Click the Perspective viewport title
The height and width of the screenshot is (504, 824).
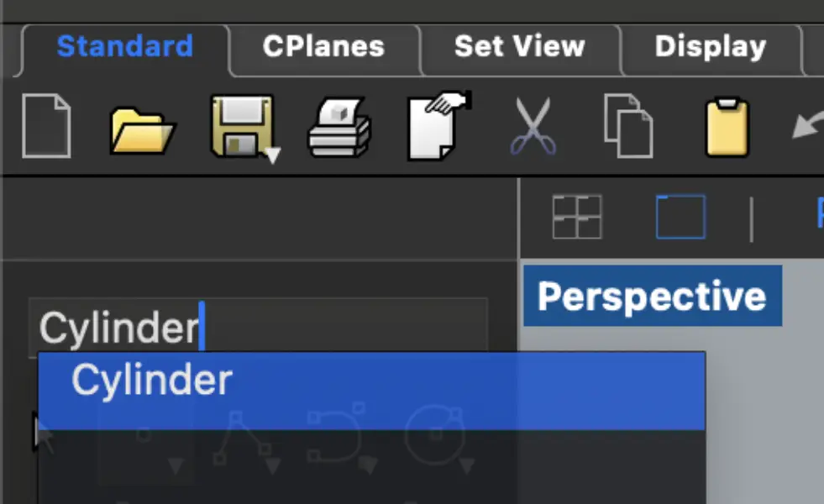pyautogui.click(x=653, y=295)
